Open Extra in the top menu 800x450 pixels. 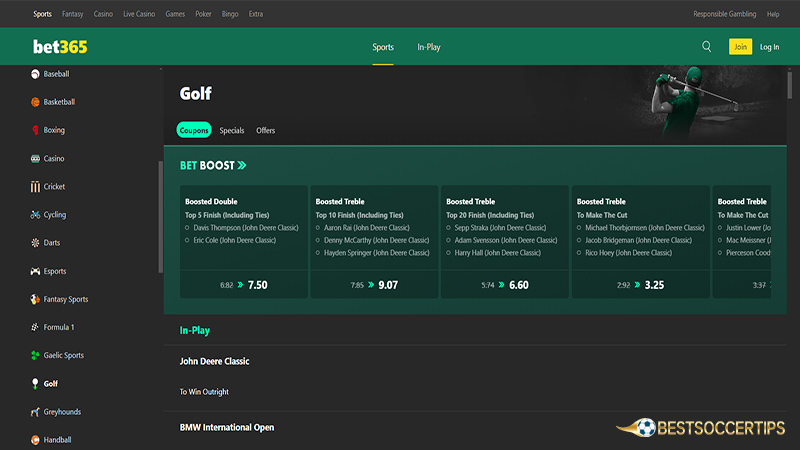coord(256,14)
